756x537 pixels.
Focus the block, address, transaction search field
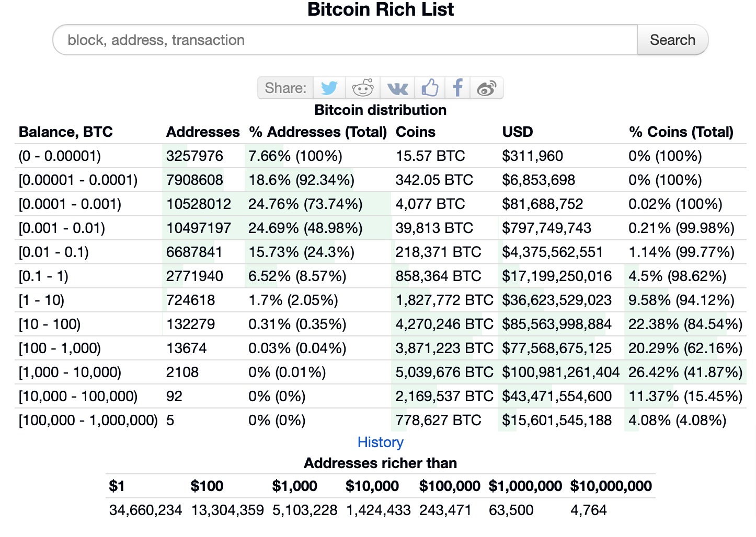click(345, 40)
